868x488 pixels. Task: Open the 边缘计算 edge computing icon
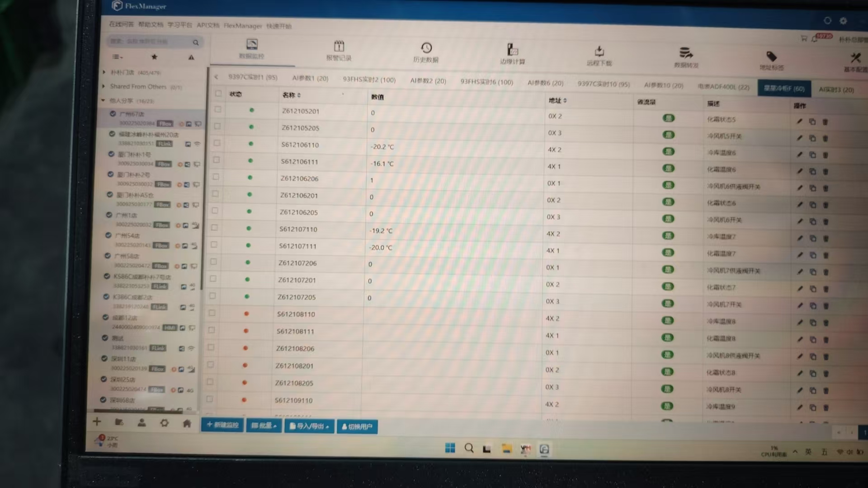512,54
